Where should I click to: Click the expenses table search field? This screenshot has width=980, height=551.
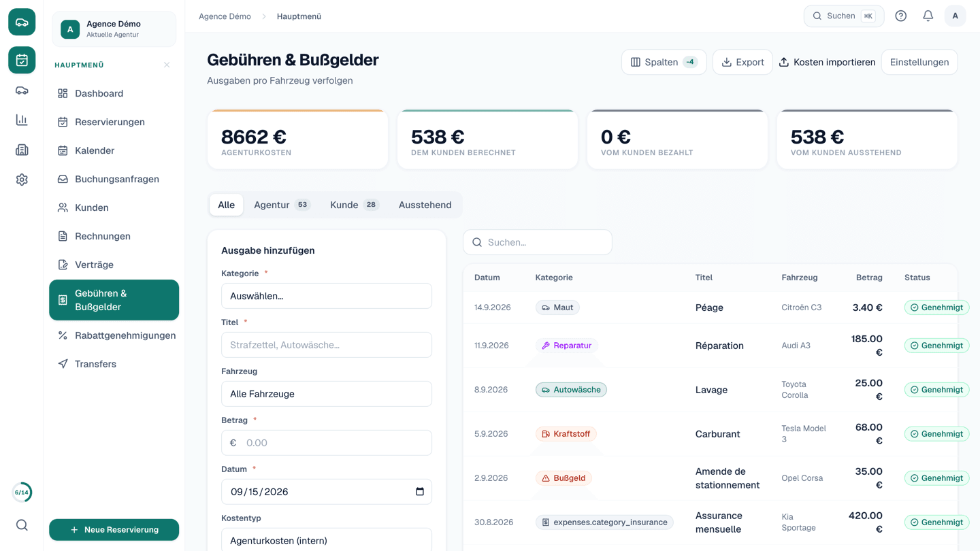538,242
